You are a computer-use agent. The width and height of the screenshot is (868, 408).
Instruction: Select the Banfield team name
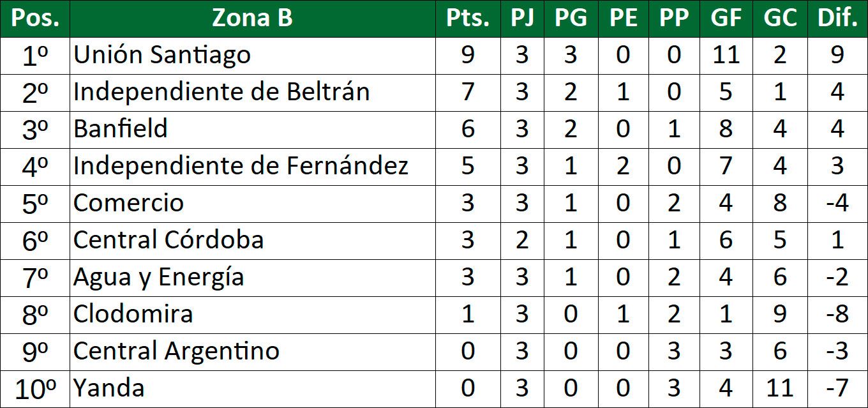tap(121, 129)
